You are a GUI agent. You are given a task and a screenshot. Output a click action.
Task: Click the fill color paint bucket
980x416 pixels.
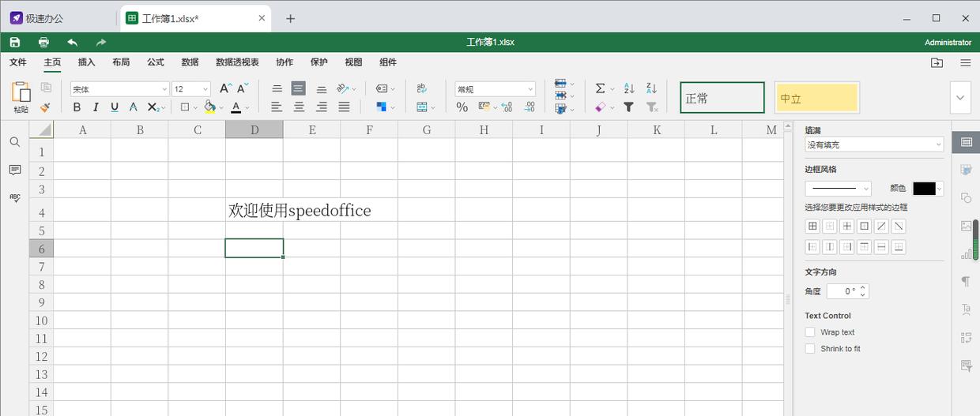coord(209,107)
